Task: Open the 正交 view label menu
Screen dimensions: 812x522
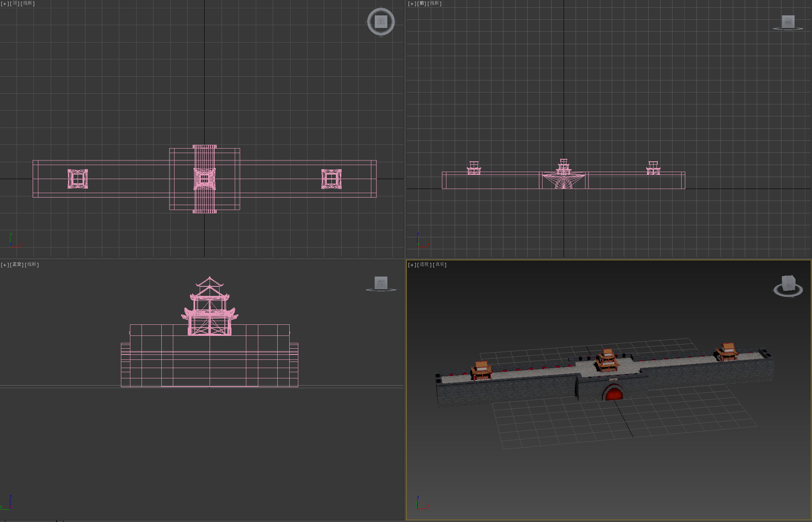Action: [17, 265]
